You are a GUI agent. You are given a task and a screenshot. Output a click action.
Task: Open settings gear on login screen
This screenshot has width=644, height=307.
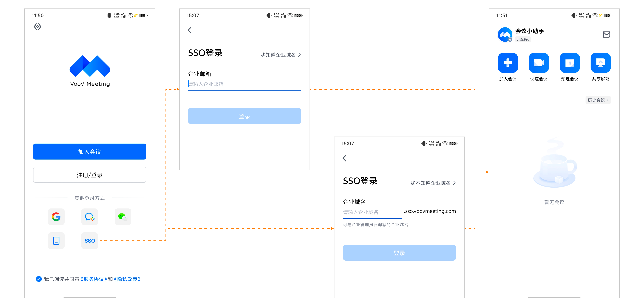tap(38, 27)
